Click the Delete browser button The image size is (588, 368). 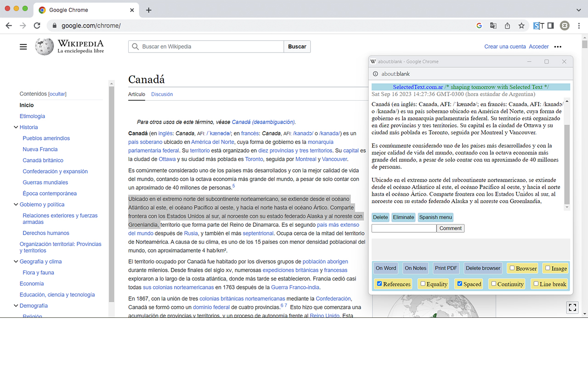click(483, 268)
